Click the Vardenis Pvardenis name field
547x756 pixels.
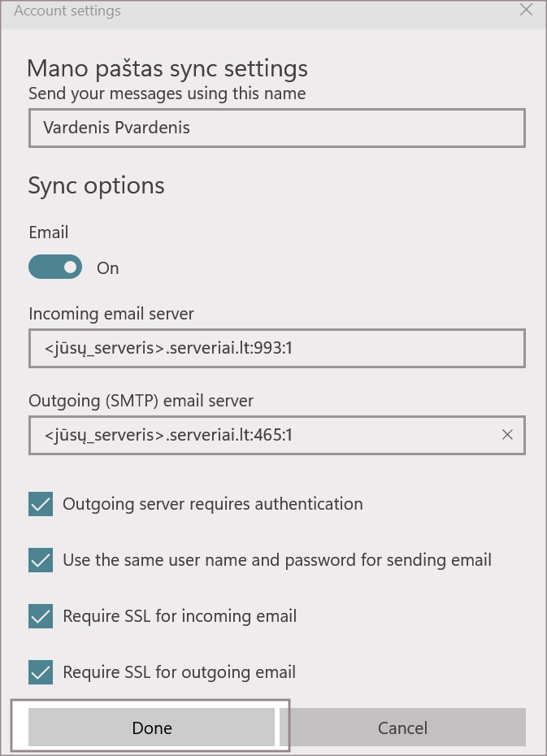(276, 128)
